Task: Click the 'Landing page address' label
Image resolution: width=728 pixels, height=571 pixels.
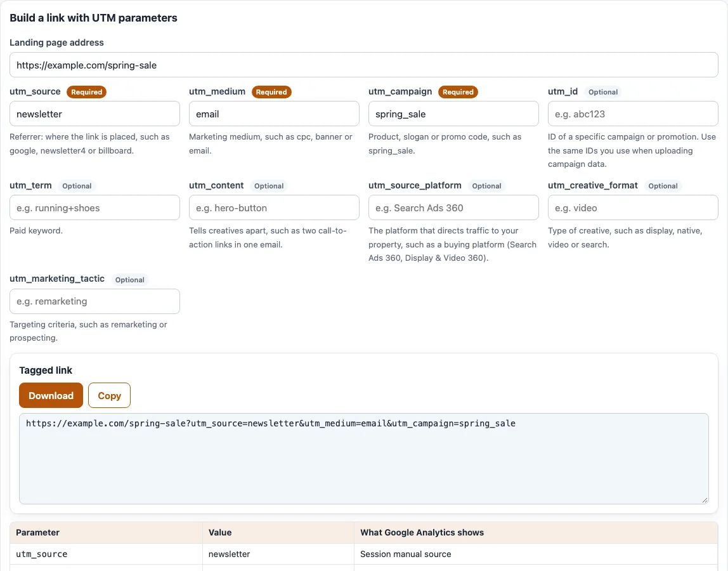Action: [56, 43]
